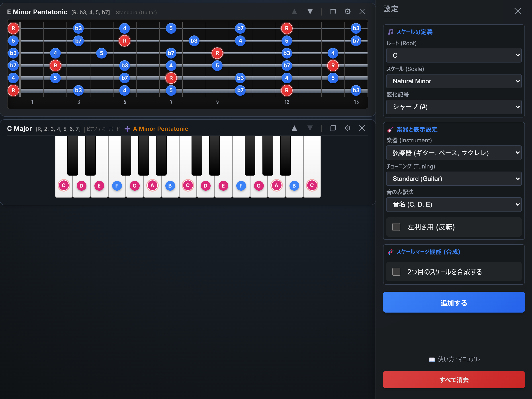Open the Standard (Guitar) tuning dropdown
The image size is (532, 399).
pos(454,178)
